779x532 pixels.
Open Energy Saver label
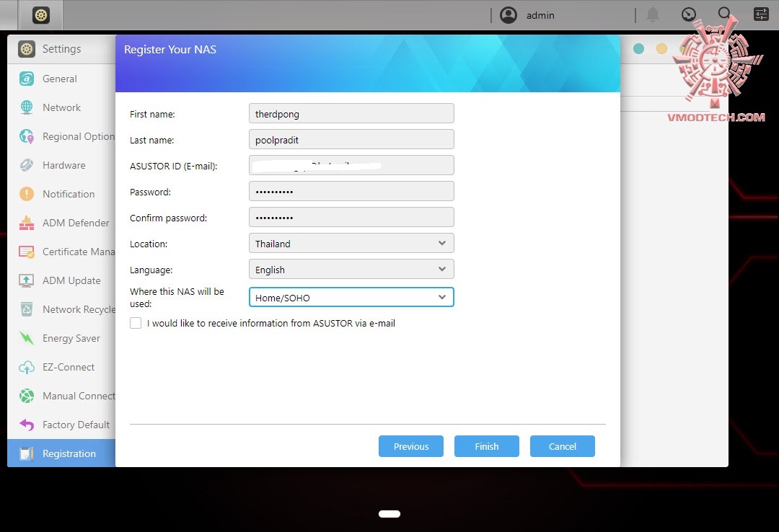coord(71,338)
